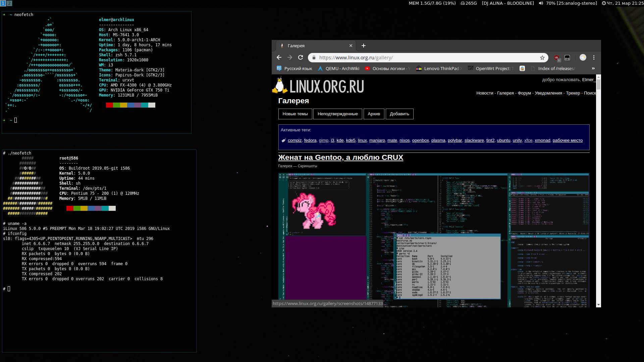
Task: Open Русский язык bookmark
Action: point(294,68)
